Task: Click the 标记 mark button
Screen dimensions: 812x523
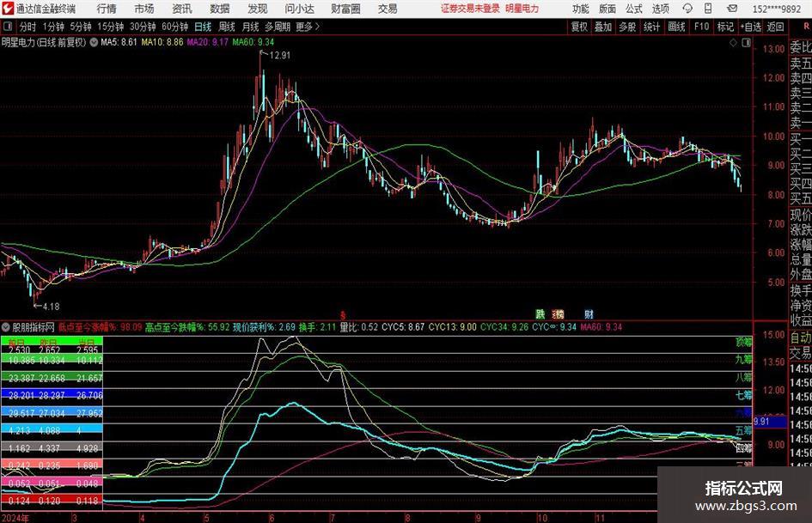Action: click(725, 27)
